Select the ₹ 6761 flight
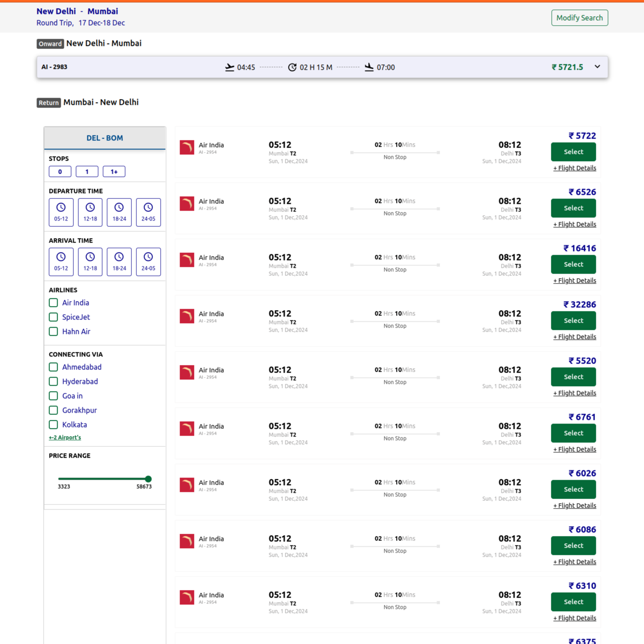The image size is (644, 644). click(x=573, y=433)
